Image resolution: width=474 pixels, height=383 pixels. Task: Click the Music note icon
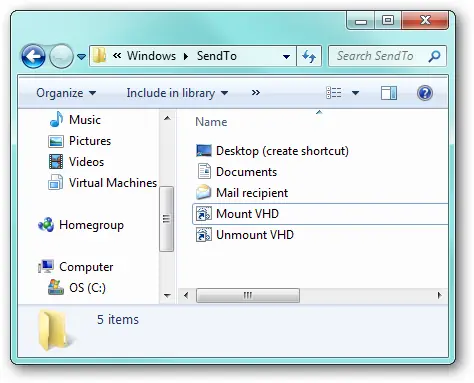pyautogui.click(x=56, y=119)
